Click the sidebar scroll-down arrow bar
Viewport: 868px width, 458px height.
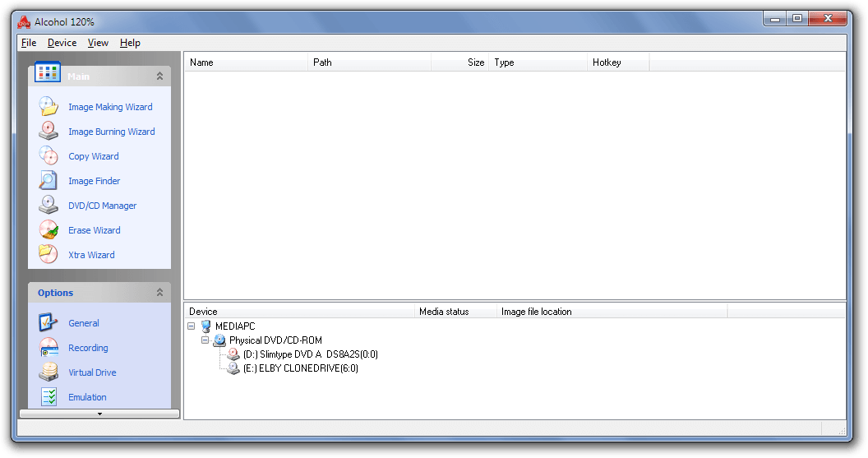pos(99,414)
